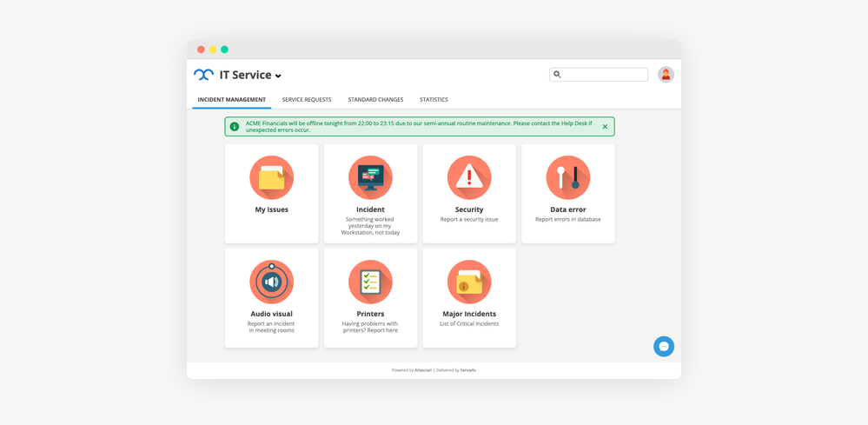Click "Report a security issue" description

[469, 219]
